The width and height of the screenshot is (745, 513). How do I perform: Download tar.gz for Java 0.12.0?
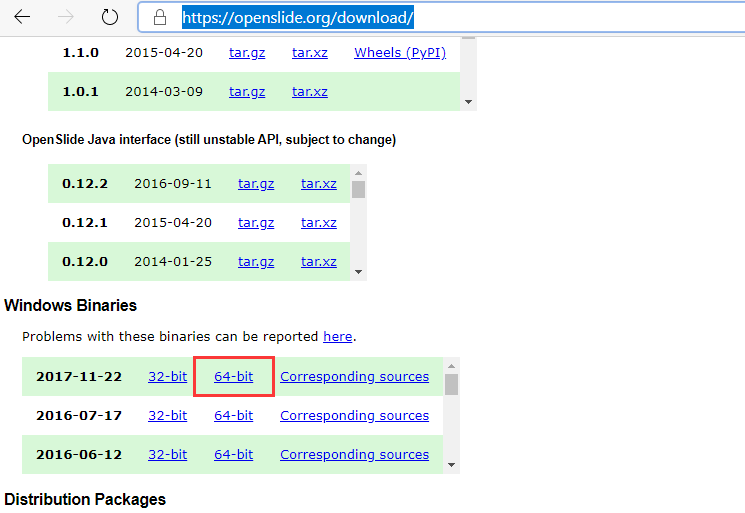point(256,261)
